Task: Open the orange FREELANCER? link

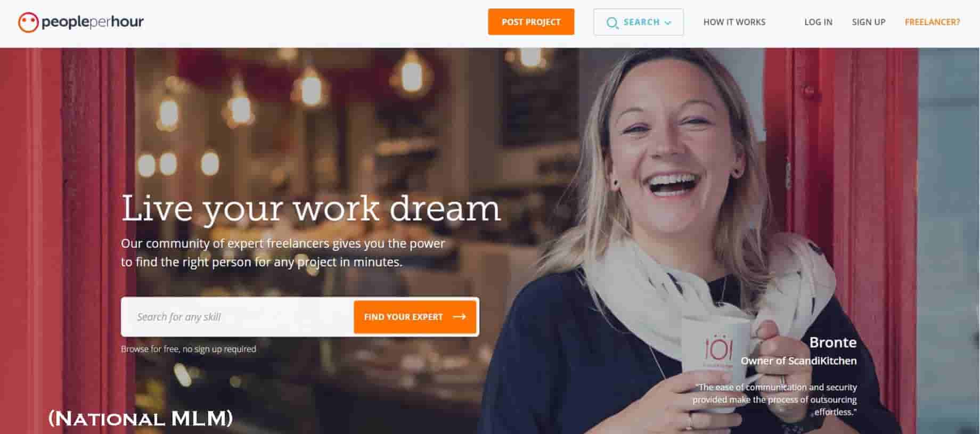Action: pos(932,22)
